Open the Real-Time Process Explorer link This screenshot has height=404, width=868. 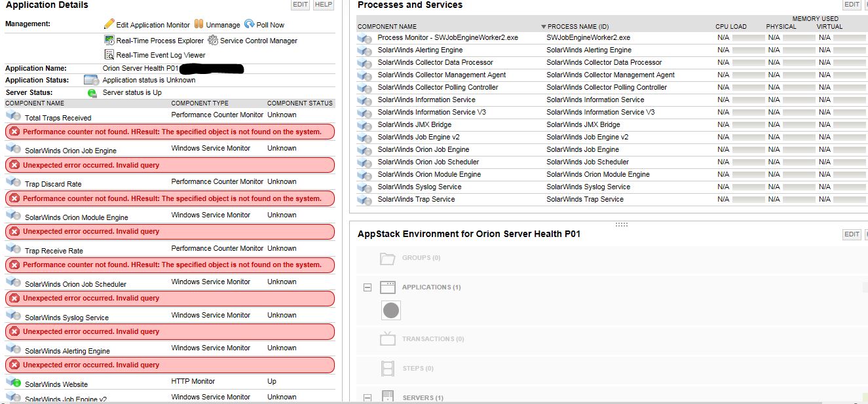click(160, 41)
